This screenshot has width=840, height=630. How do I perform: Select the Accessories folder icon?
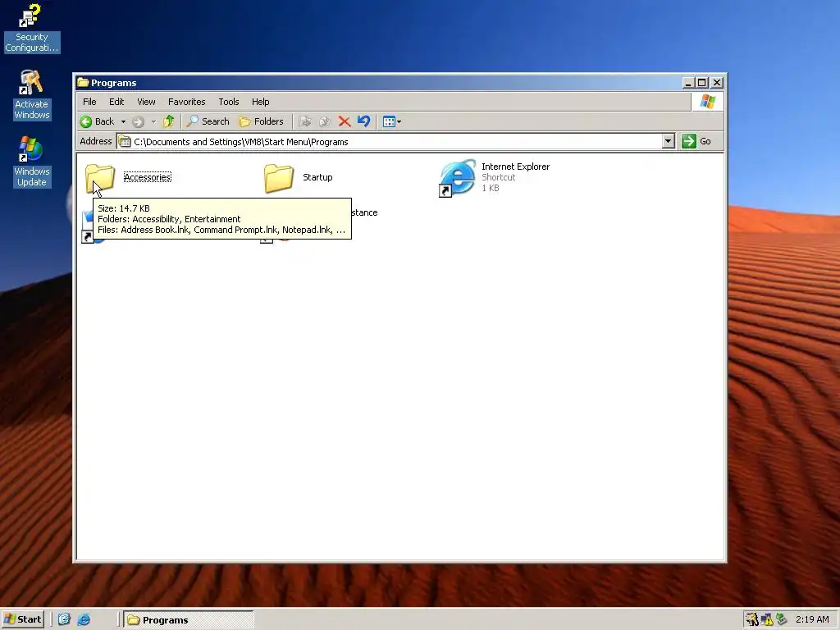coord(100,178)
